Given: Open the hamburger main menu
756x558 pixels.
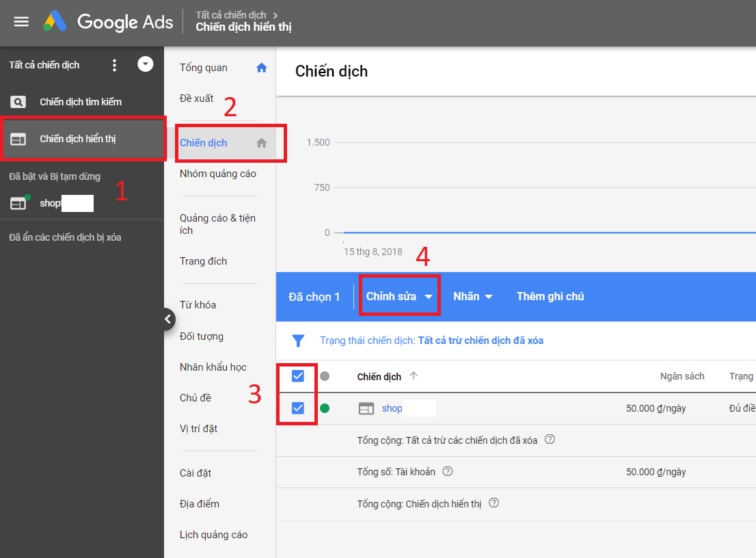Looking at the screenshot, I should click(21, 21).
